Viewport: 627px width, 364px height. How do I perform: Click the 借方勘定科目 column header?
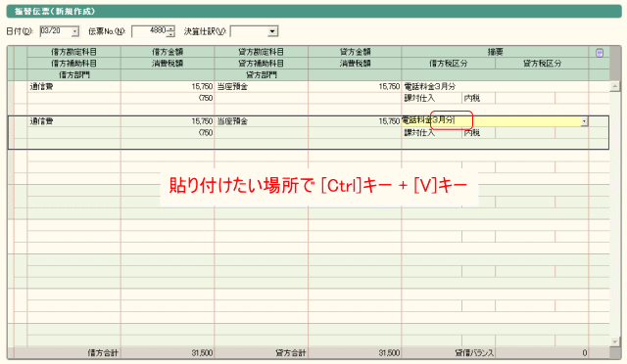74,52
